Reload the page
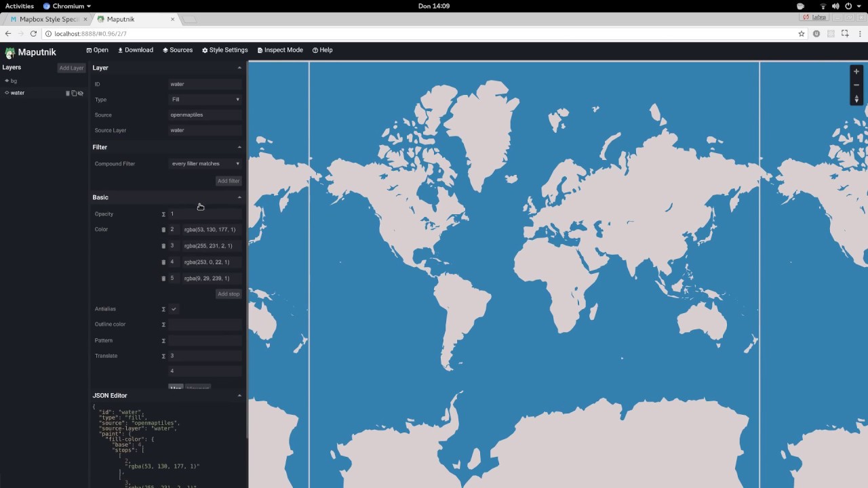 pos(33,33)
